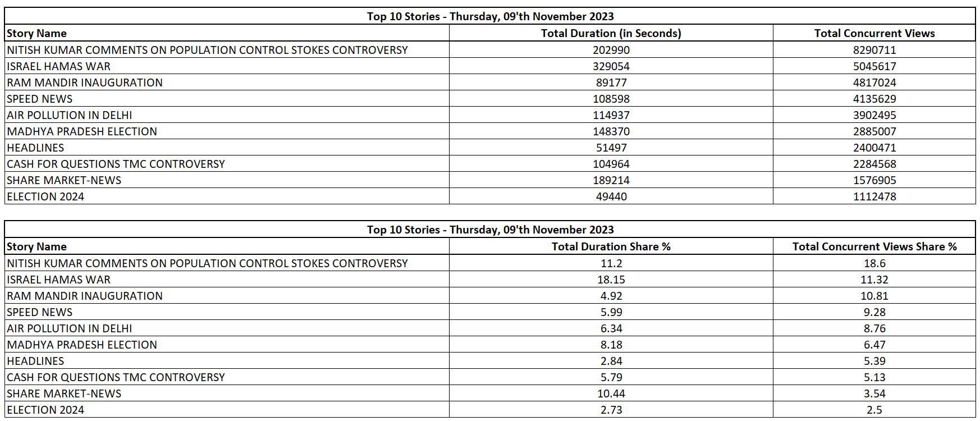Click the cell with value 4817024
Screen dimensions: 980x421
tap(874, 83)
